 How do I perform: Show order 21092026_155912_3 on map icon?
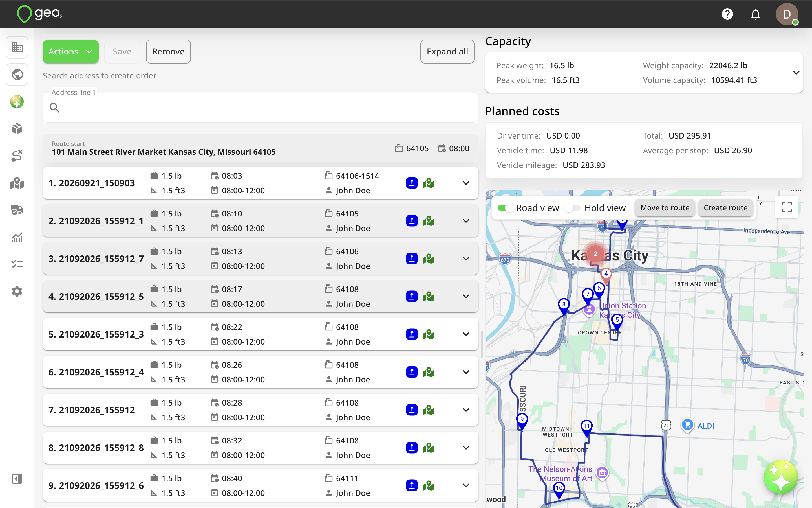[429, 334]
